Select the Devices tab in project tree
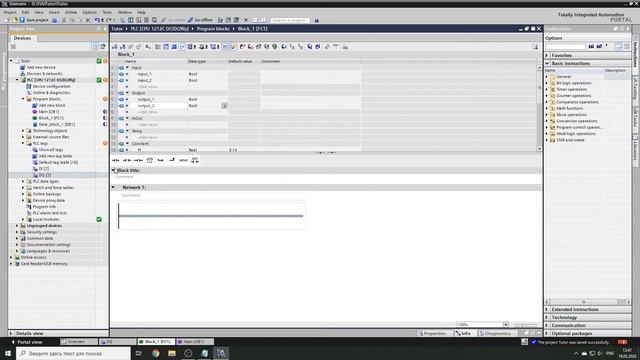 22,38
